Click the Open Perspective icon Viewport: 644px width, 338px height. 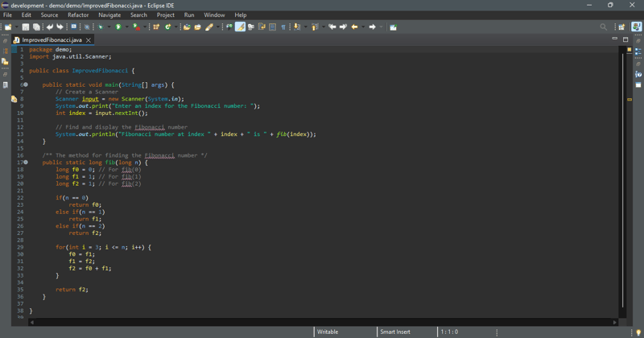[621, 27]
